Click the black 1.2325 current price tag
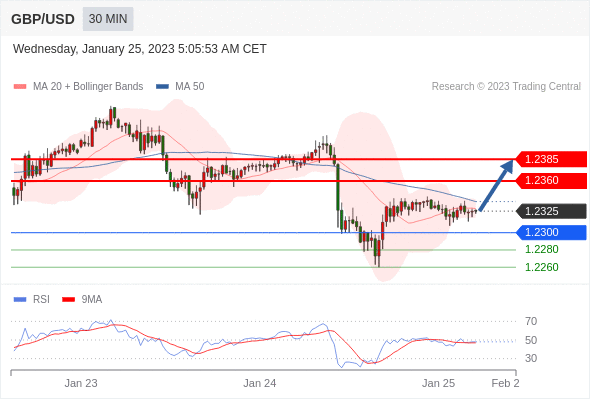 (x=550, y=211)
